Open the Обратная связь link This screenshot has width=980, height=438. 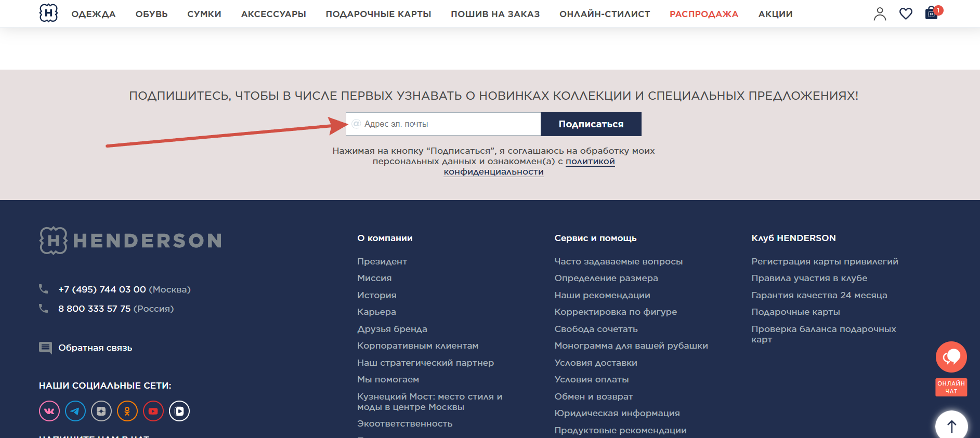click(x=95, y=348)
